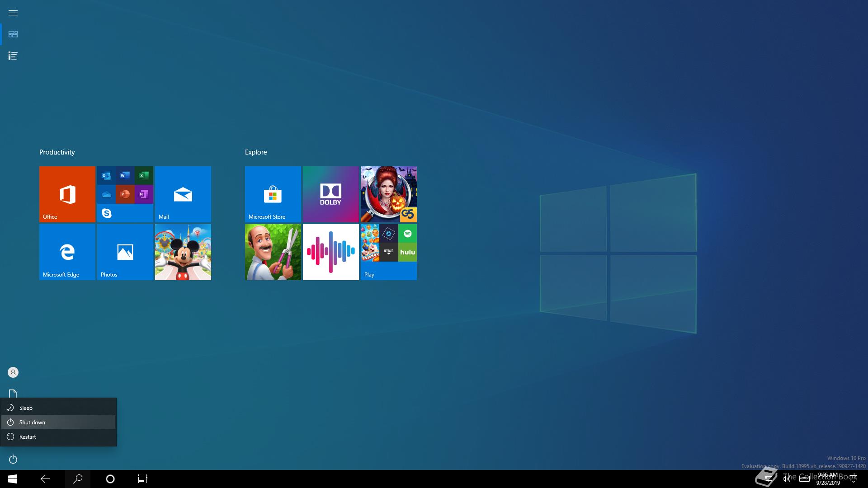The height and width of the screenshot is (488, 868).
Task: Open the touch keyboard from system tray
Action: point(804,479)
